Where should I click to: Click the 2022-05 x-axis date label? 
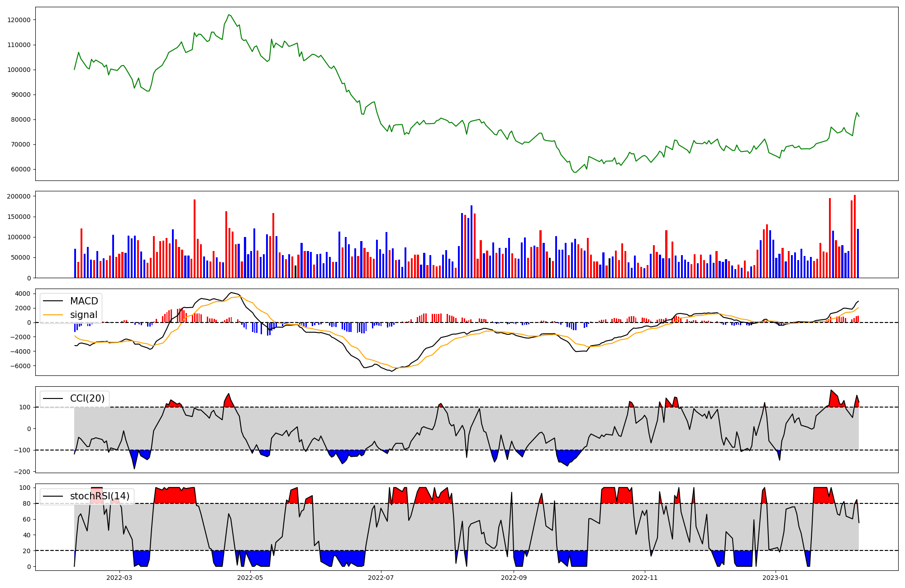pos(250,578)
